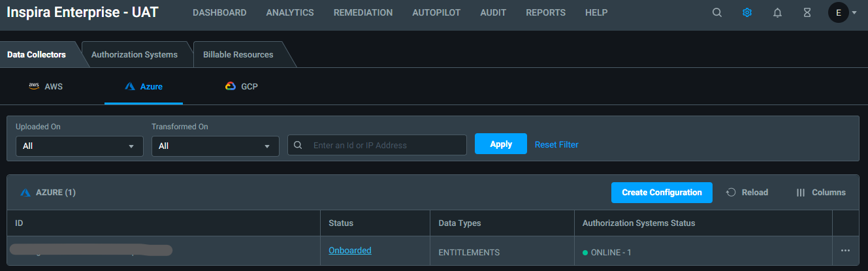Open the HELP menu

pyautogui.click(x=596, y=12)
